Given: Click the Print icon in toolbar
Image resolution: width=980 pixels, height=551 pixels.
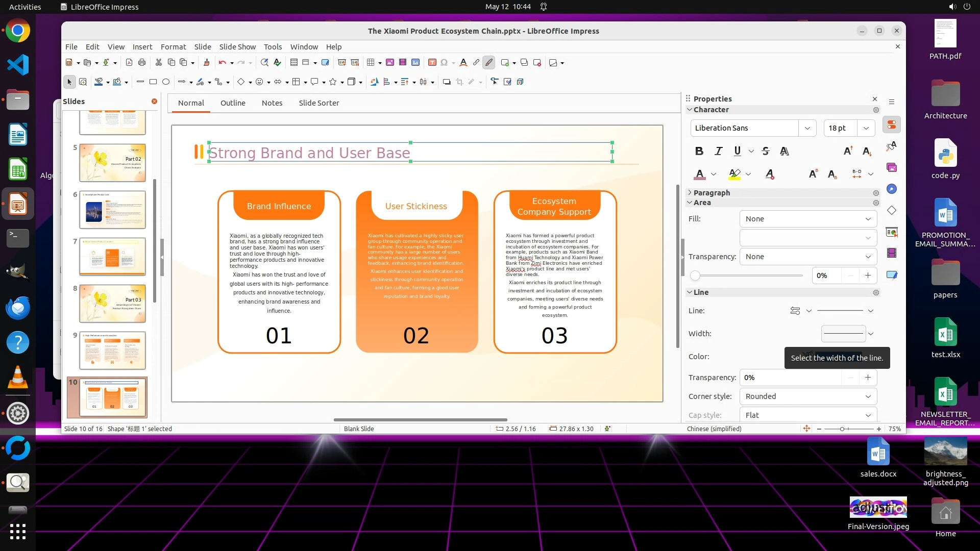Looking at the screenshot, I should [142, 63].
